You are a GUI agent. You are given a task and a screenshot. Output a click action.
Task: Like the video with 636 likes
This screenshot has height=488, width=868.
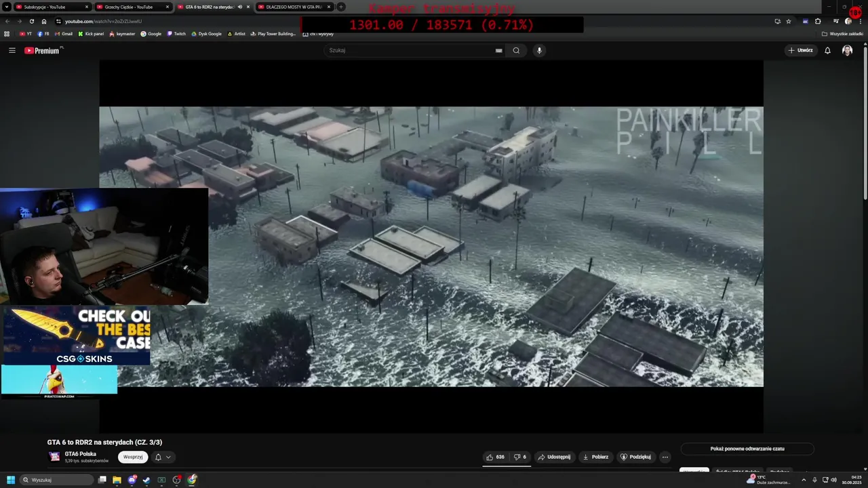496,457
